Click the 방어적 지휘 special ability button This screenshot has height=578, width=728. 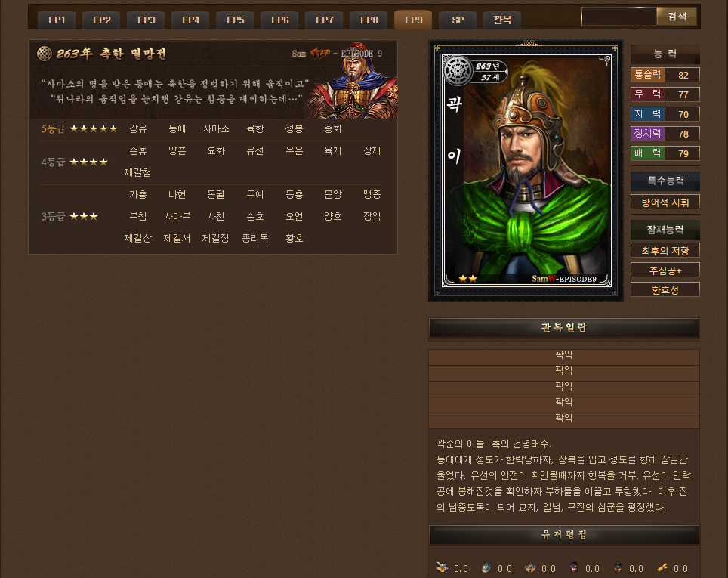coord(665,202)
